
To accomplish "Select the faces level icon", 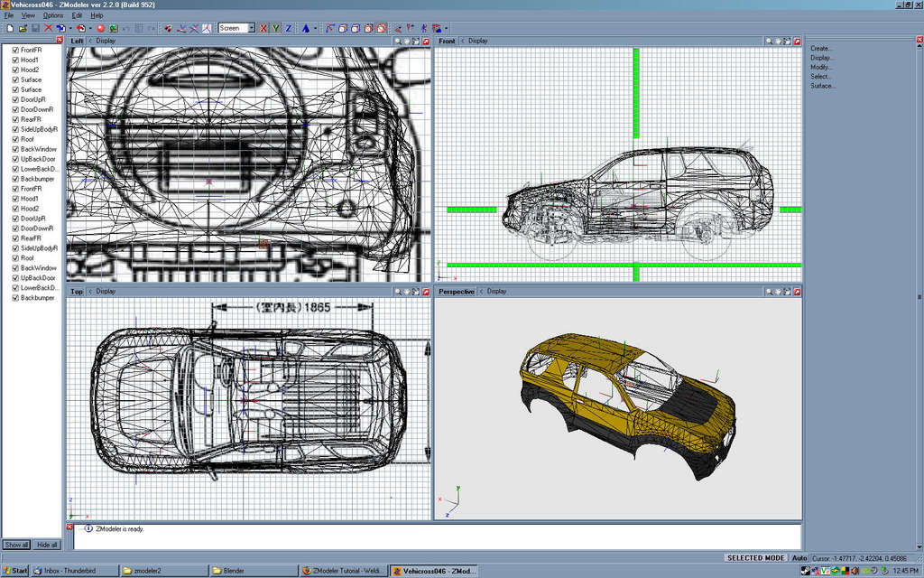I will tap(356, 28).
